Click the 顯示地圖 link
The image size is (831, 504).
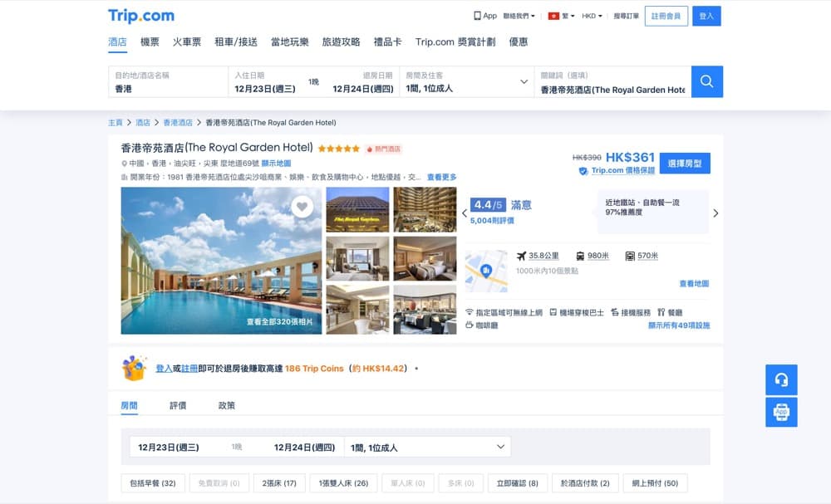[x=276, y=164]
